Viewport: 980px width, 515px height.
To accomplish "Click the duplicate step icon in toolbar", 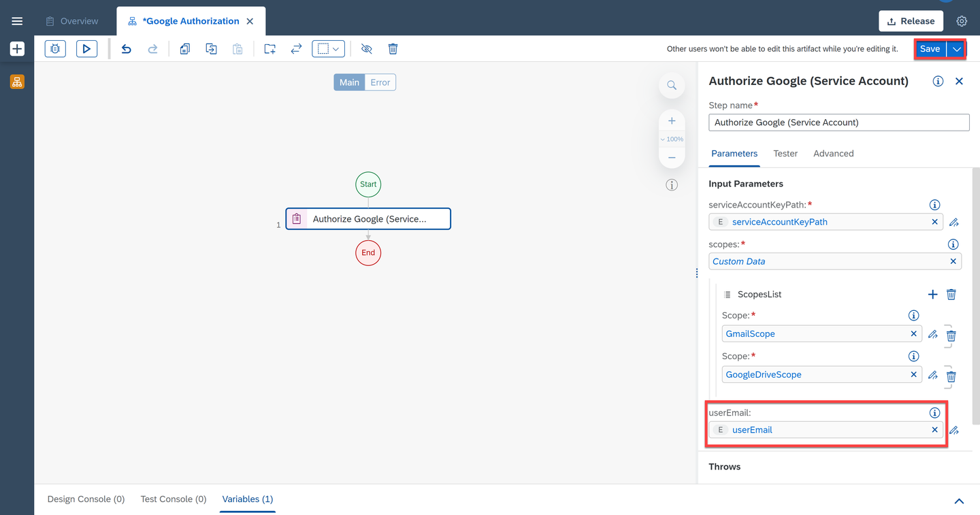I will [x=211, y=49].
